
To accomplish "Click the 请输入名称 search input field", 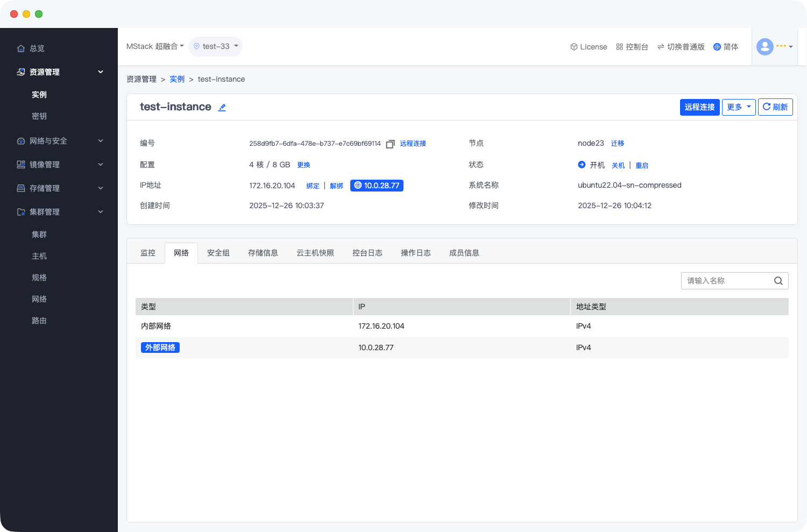I will coord(726,281).
